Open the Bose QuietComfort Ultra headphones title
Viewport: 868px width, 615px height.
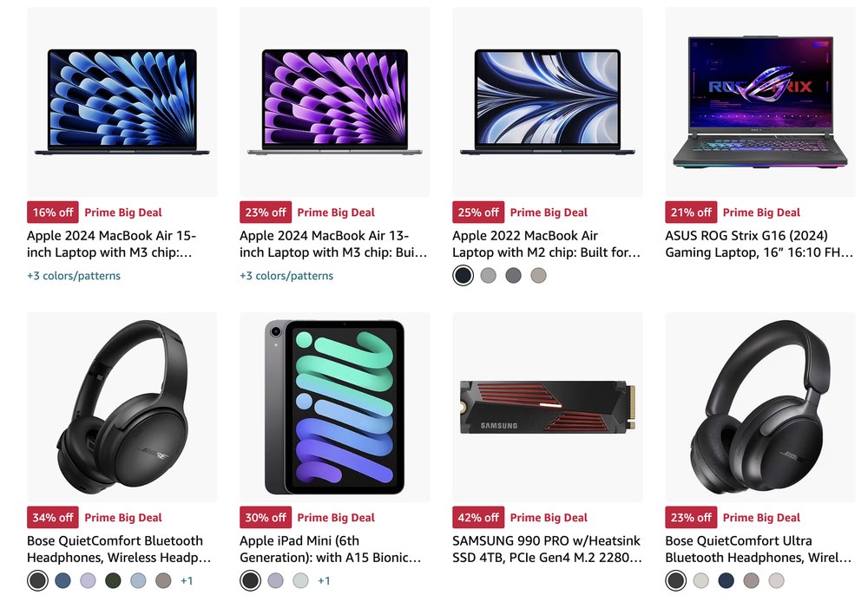click(x=759, y=549)
